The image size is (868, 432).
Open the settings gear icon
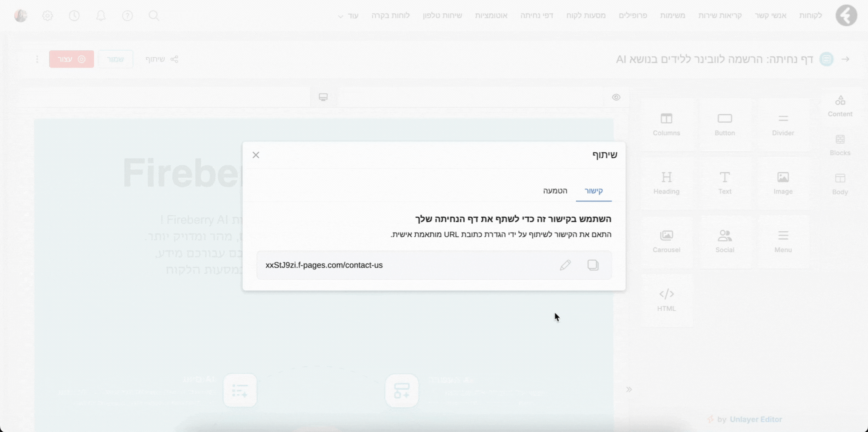pyautogui.click(x=48, y=16)
